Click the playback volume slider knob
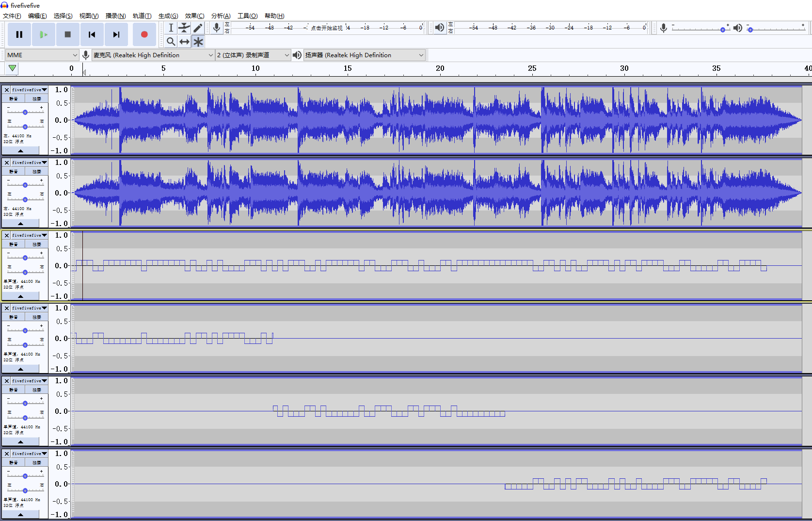812x521 pixels. coord(750,30)
